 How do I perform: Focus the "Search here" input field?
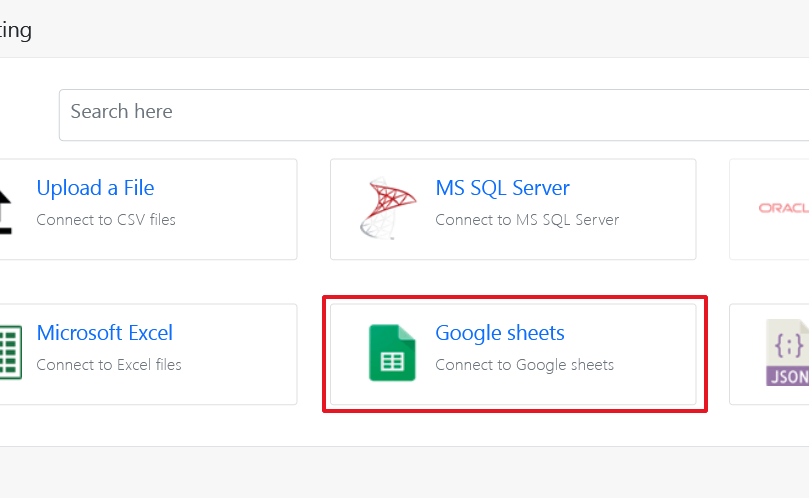pyautogui.click(x=430, y=113)
